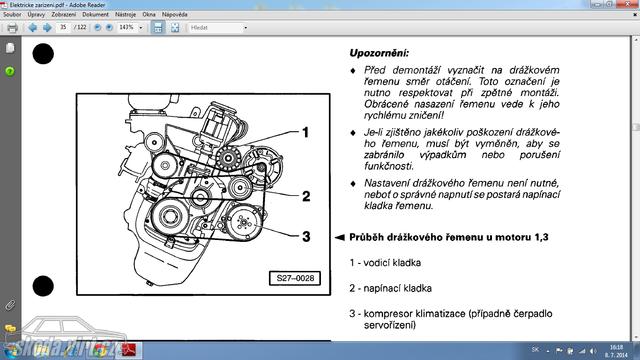This screenshot has width=640, height=360.
Task: Click the zoom out button
Action: pyautogui.click(x=98, y=27)
